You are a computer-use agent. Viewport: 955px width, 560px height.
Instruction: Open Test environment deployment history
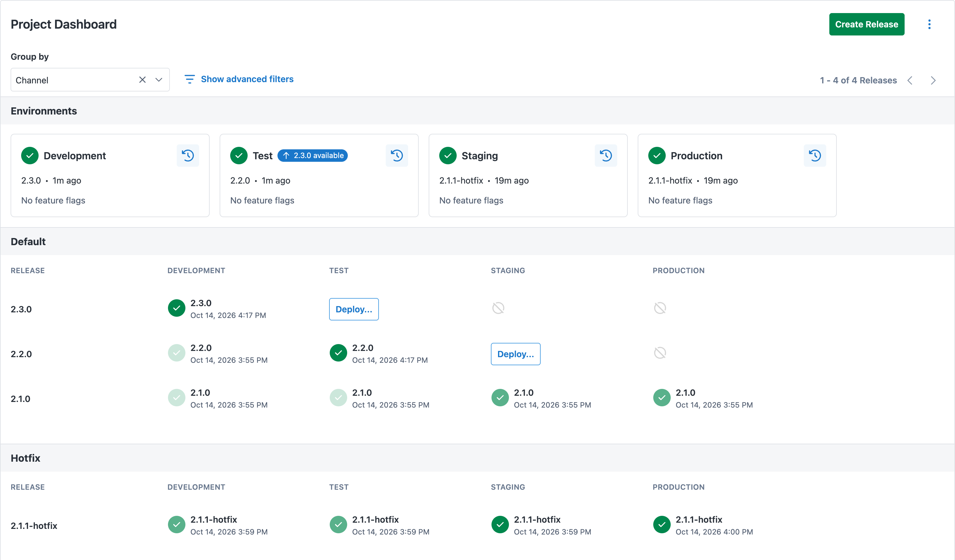click(x=397, y=155)
